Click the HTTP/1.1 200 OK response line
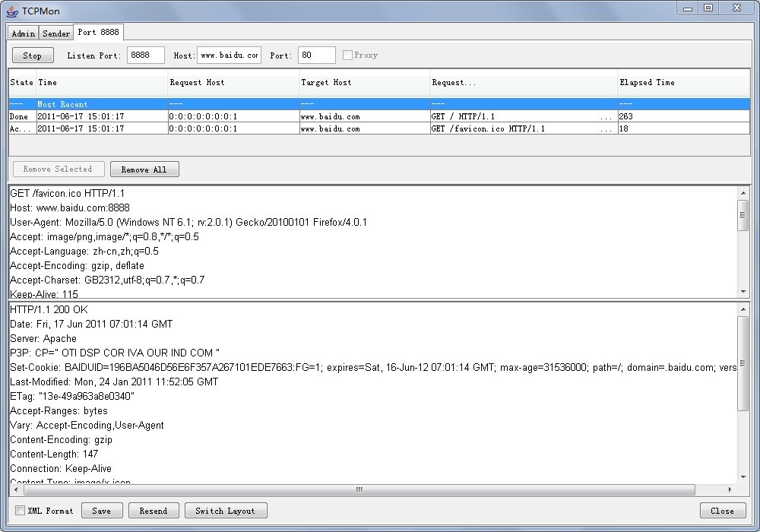This screenshot has height=532, width=760. point(49,309)
